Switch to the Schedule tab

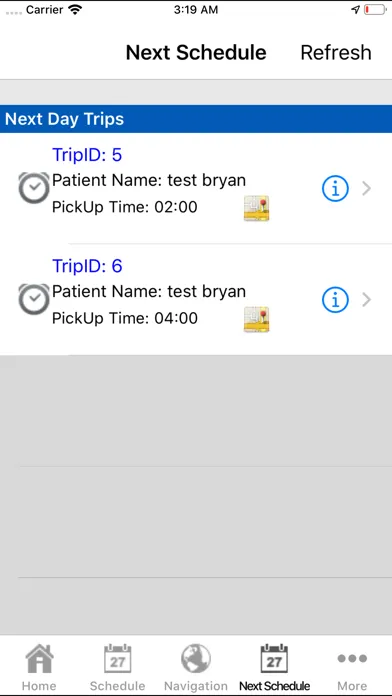coord(117,667)
